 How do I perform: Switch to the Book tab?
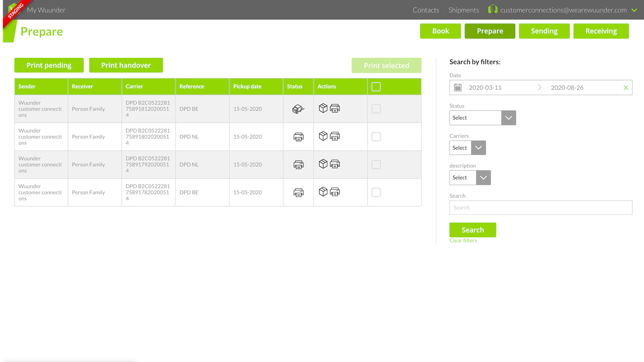440,31
